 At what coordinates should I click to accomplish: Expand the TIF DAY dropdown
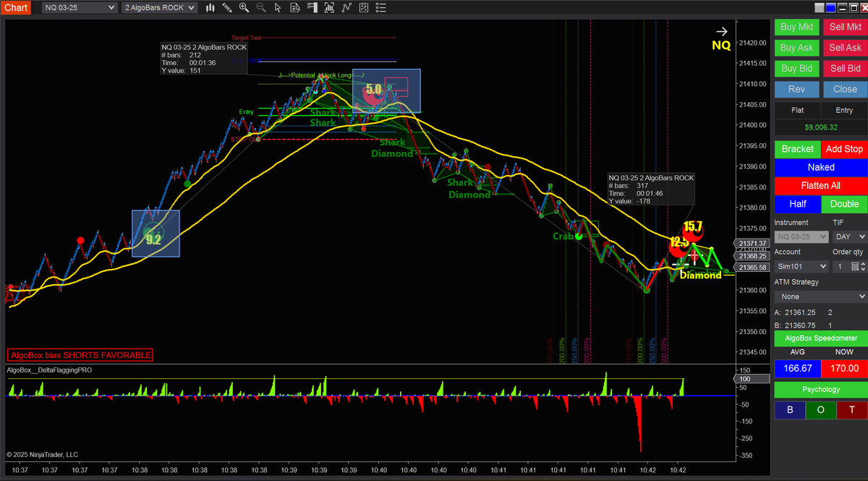click(849, 237)
